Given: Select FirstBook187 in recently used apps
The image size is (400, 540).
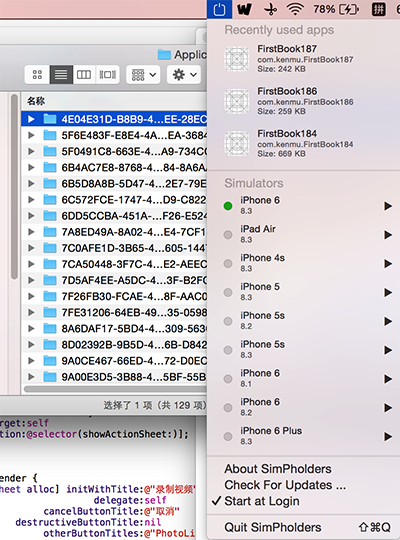Looking at the screenshot, I should tap(304, 59).
